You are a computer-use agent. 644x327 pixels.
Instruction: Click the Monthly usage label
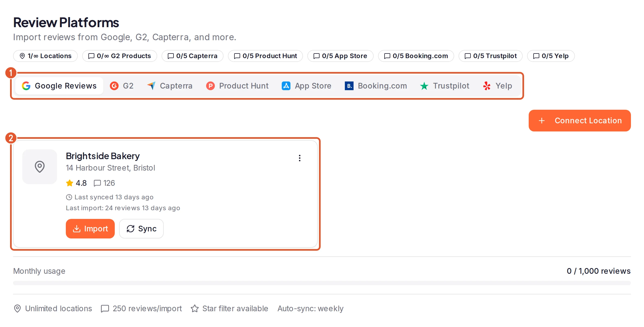(x=39, y=271)
